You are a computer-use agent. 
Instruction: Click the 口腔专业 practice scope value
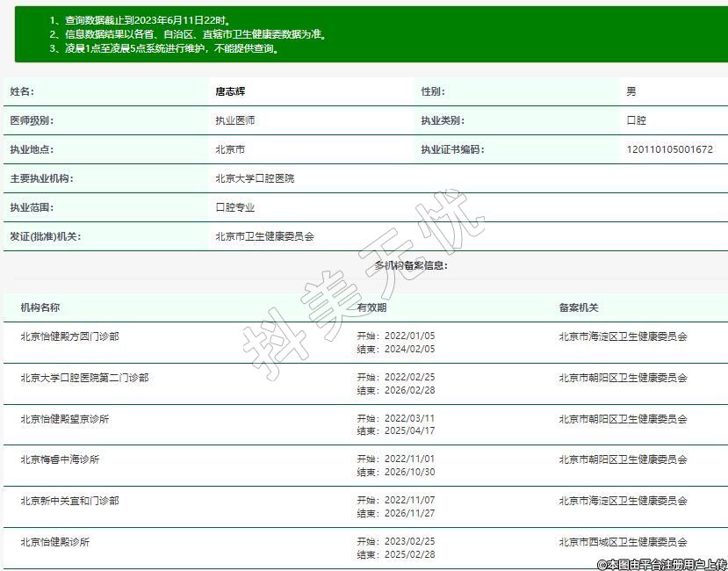234,207
